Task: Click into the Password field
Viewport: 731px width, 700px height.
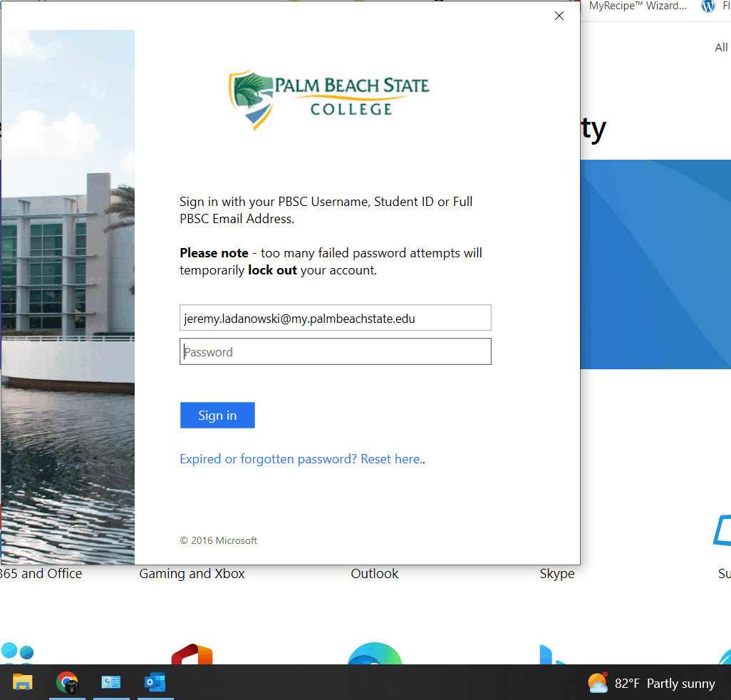Action: [335, 351]
